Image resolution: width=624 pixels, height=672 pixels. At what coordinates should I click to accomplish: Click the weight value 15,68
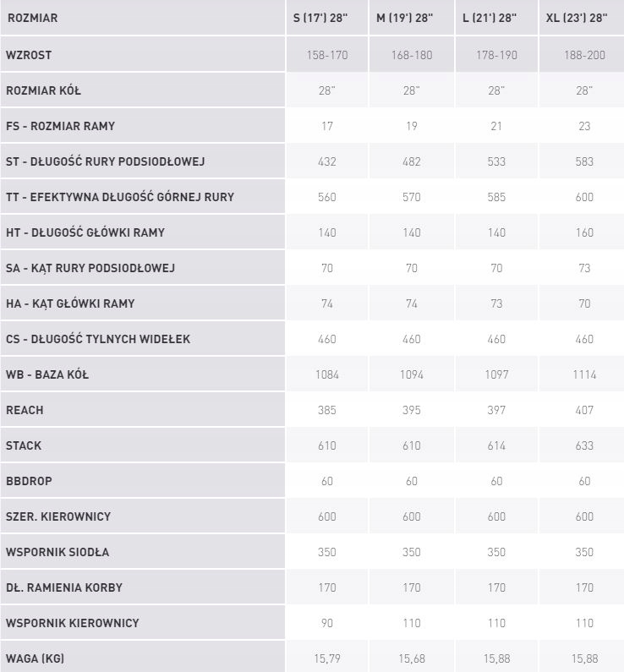point(412,658)
